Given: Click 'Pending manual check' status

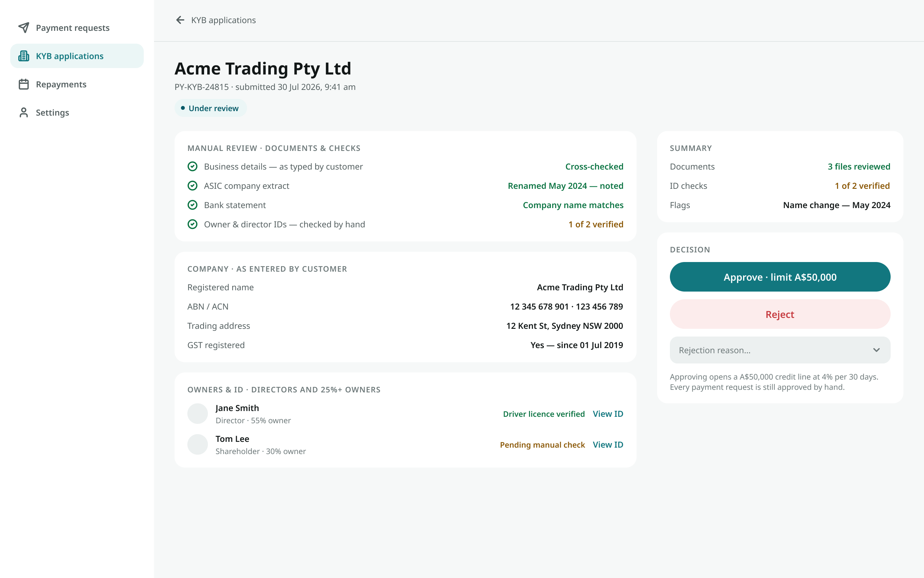Looking at the screenshot, I should point(542,445).
